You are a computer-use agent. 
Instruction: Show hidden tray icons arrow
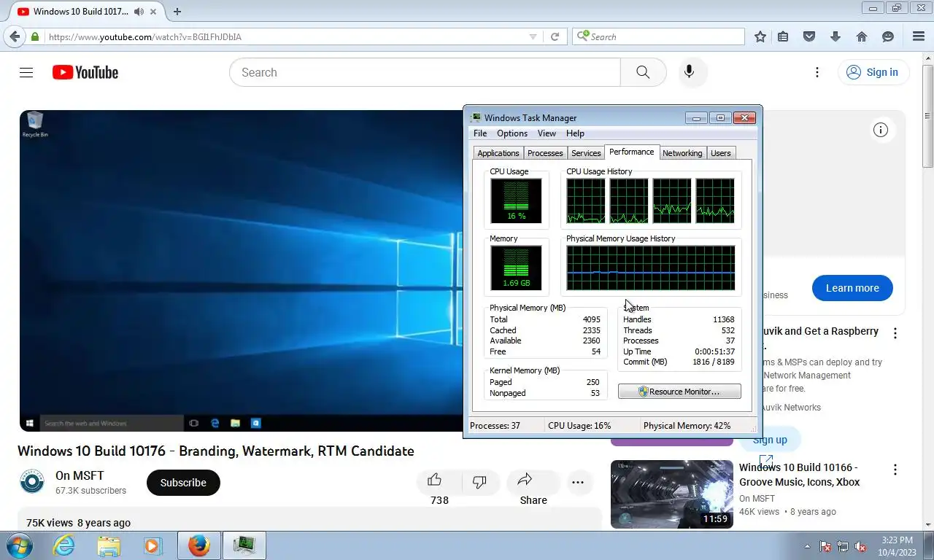807,546
